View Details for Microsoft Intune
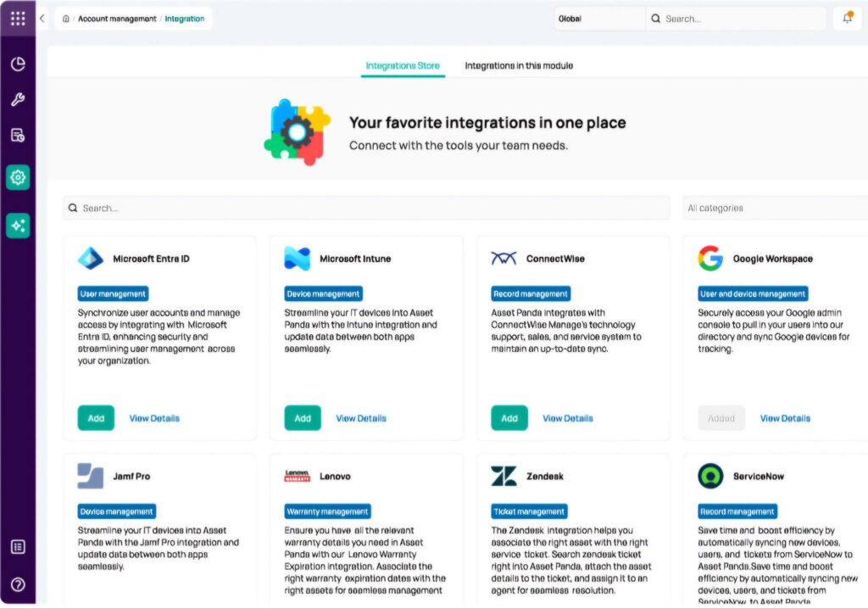The height and width of the screenshot is (609, 868). click(361, 418)
